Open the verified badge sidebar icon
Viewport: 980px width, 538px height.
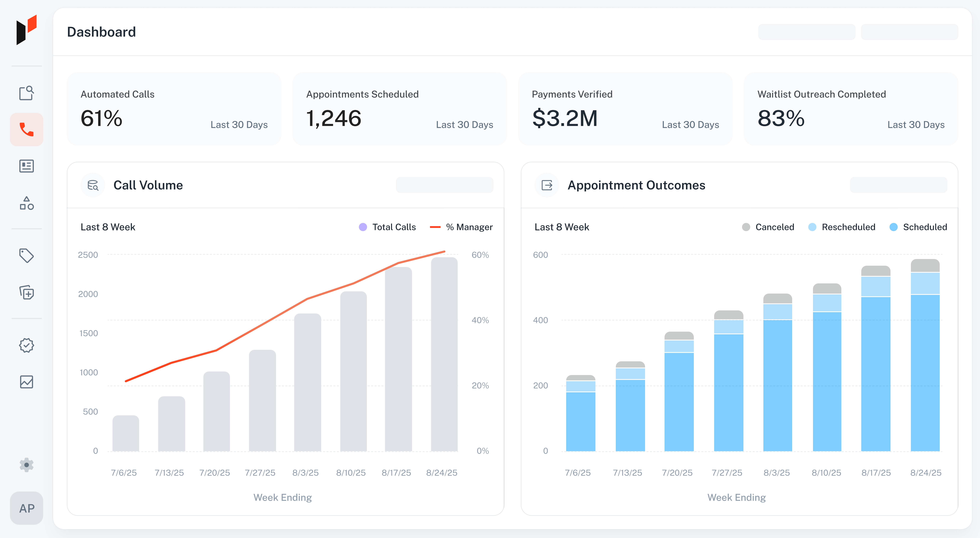27,345
